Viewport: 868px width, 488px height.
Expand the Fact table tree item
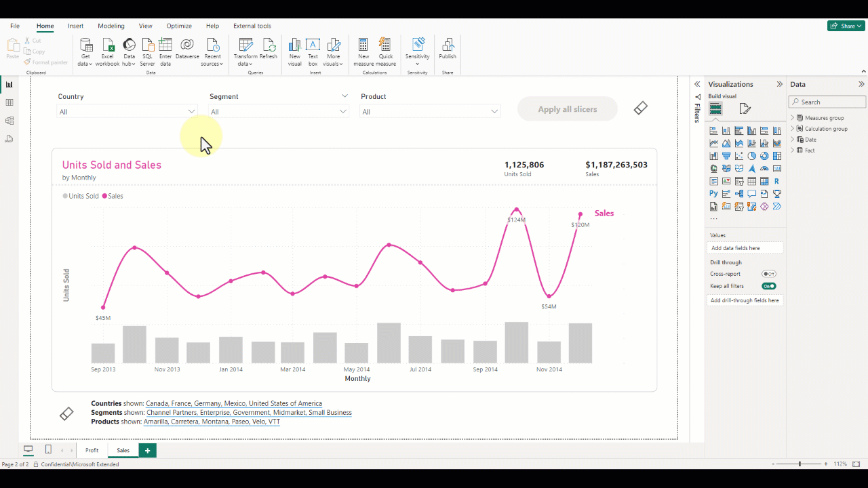pos(792,150)
